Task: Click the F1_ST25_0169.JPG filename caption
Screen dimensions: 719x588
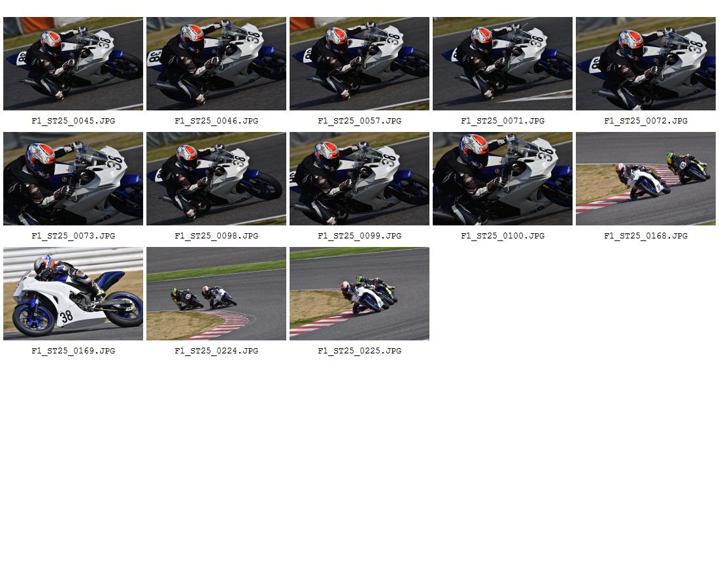Action: pos(73,351)
